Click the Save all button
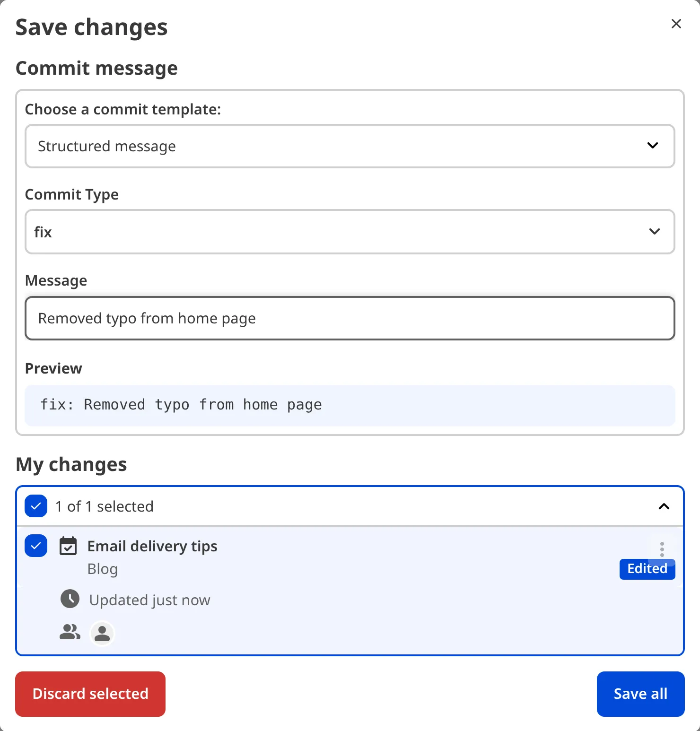Screen dimensions: 700x731 click(641, 694)
